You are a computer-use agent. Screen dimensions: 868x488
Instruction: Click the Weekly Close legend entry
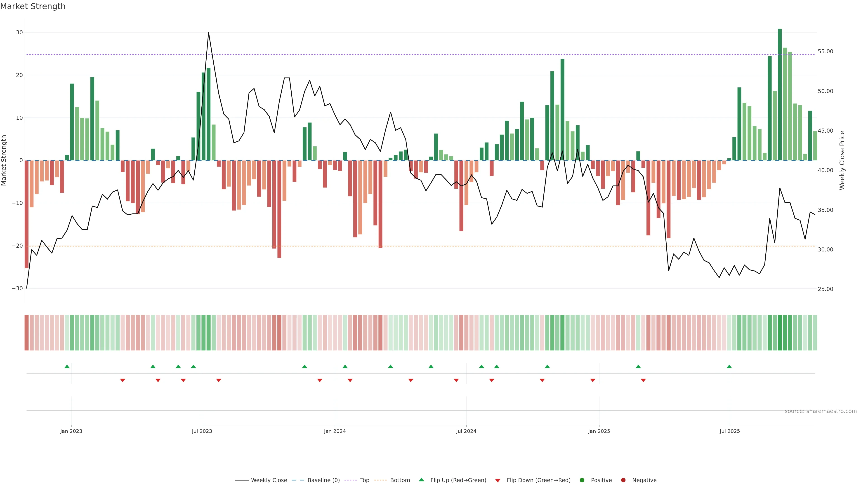coord(269,480)
